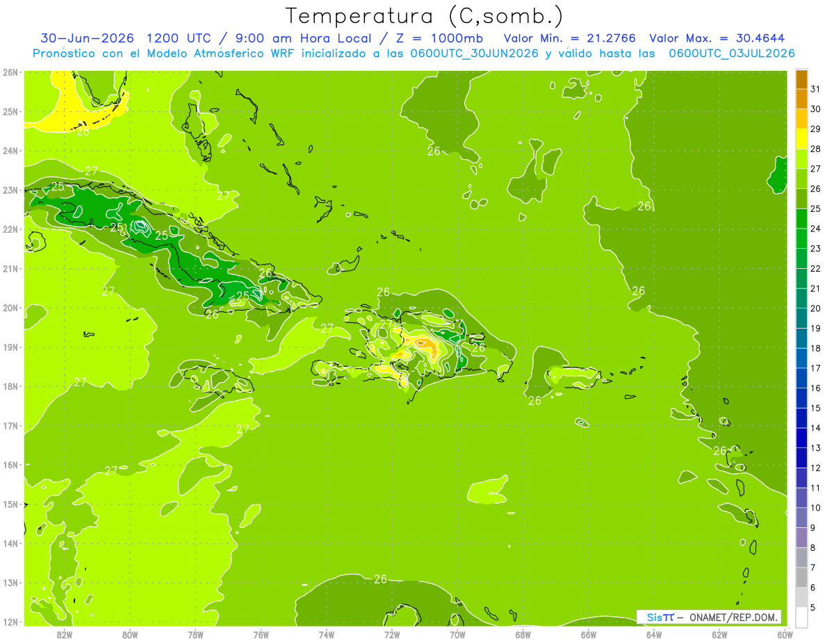
Task: Click longitude axis label 64W
Action: point(654,634)
